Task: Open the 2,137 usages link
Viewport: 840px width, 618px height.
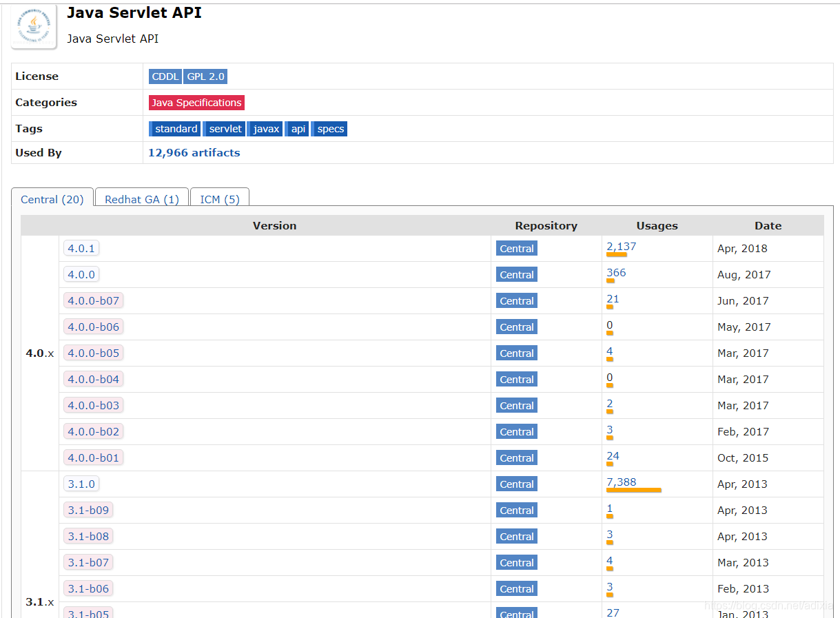Action: click(x=622, y=246)
